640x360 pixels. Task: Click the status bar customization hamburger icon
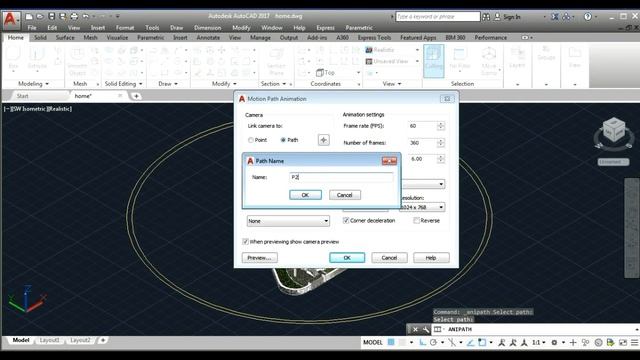(634, 342)
